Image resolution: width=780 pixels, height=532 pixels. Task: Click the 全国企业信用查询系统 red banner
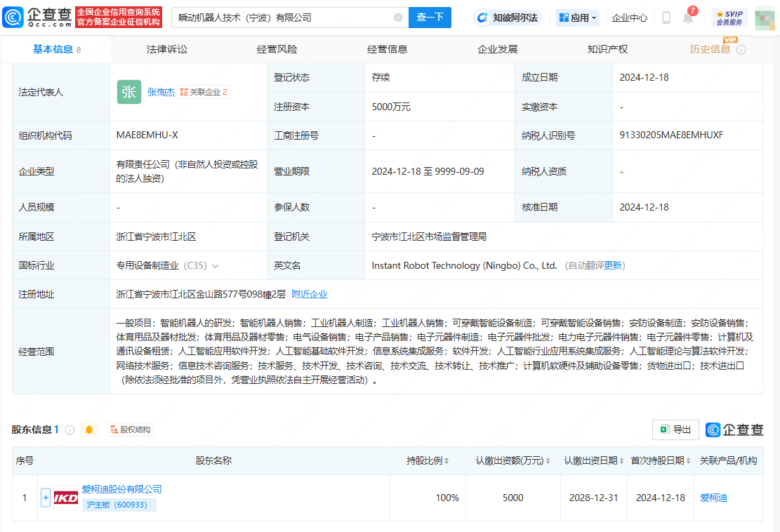[119, 18]
